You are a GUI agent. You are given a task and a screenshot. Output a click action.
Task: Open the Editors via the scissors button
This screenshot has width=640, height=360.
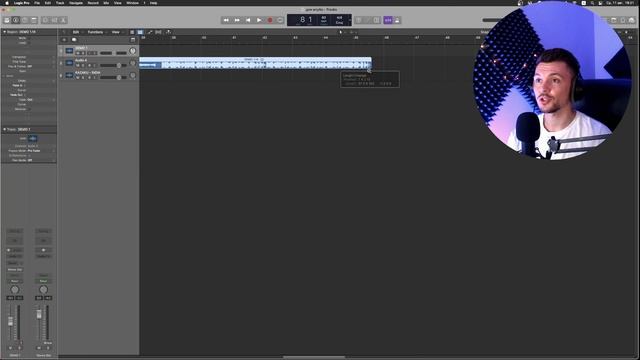coord(63,20)
